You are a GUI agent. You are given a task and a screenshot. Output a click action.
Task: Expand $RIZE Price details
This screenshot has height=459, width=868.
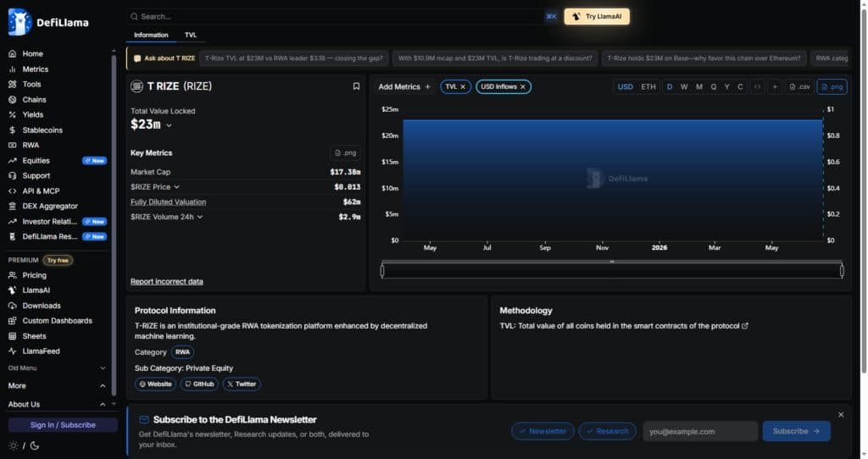click(176, 187)
